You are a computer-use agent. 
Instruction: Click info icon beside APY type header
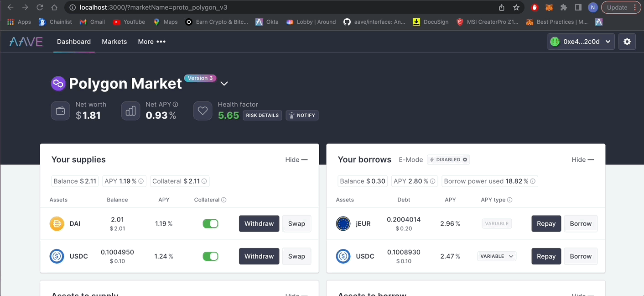(510, 200)
